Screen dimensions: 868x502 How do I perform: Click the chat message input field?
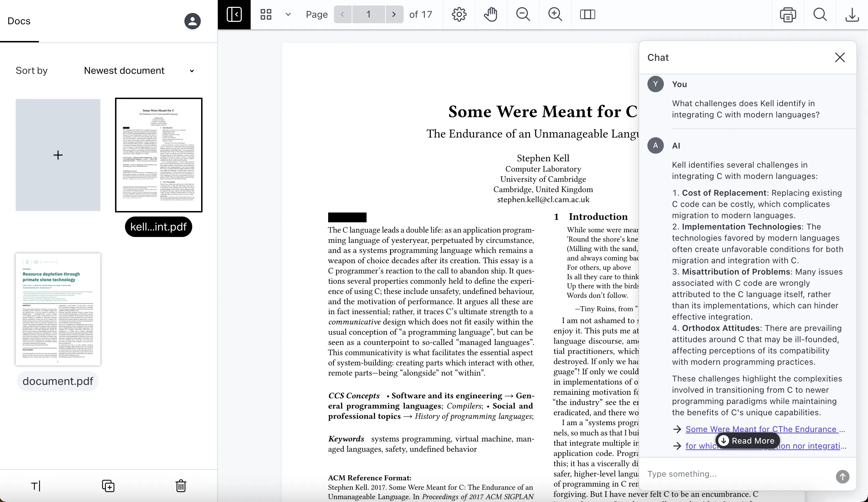[737, 474]
